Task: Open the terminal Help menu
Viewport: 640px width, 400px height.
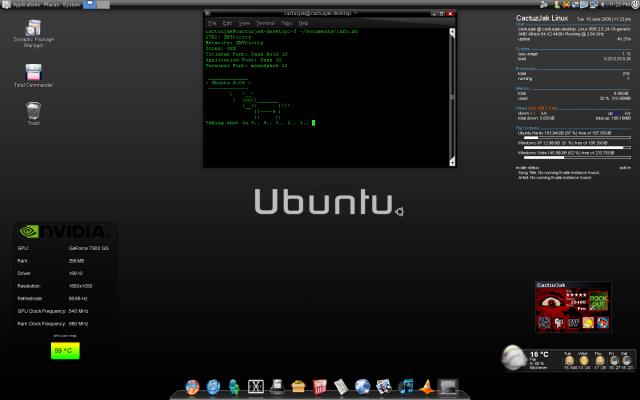Action: click(303, 23)
